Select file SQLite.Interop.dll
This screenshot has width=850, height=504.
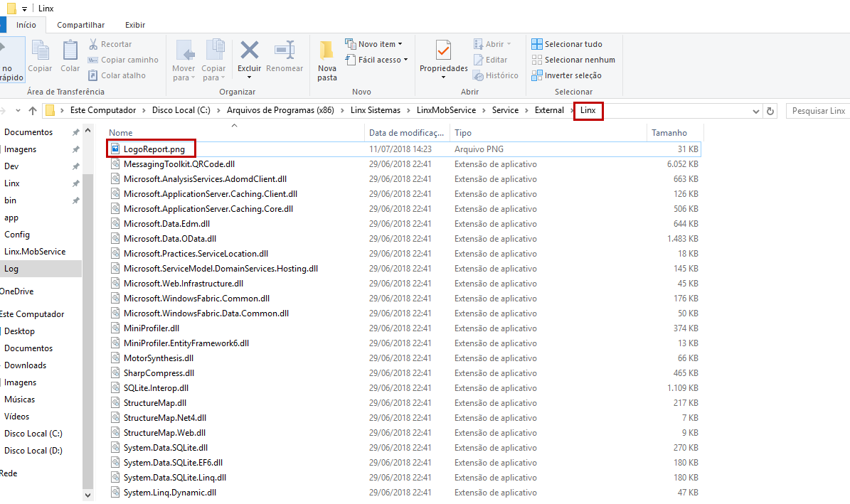pos(156,388)
